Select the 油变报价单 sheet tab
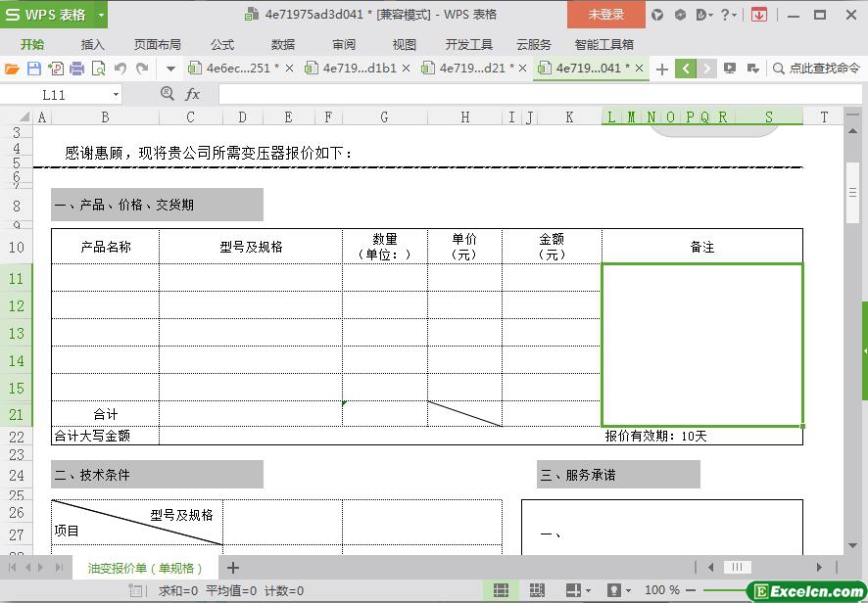The image size is (868, 603). 145,568
